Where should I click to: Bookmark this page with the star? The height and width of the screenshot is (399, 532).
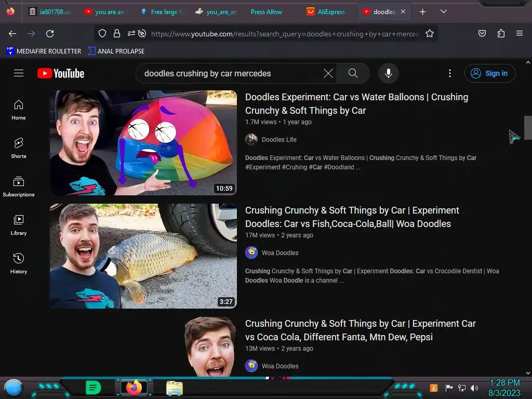(x=430, y=34)
